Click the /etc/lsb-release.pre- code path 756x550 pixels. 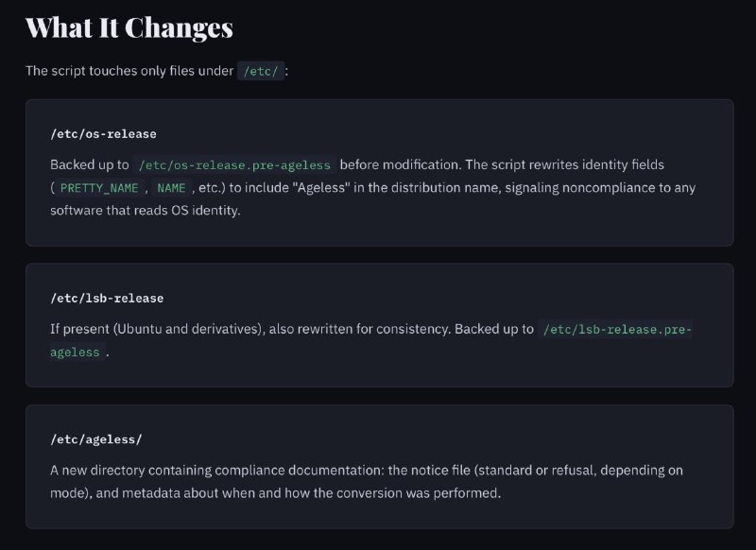[617, 329]
